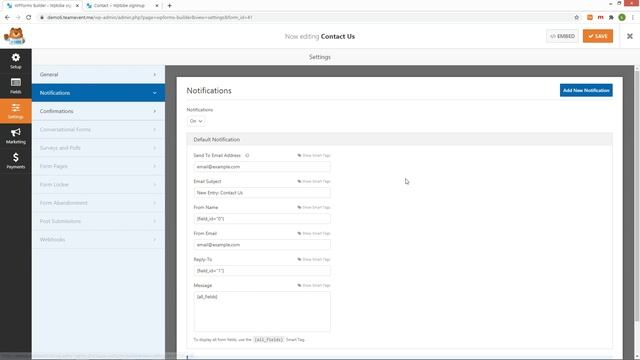Open the Payments dollar panel
Viewport: 640px width, 360px height.
pyautogui.click(x=16, y=160)
